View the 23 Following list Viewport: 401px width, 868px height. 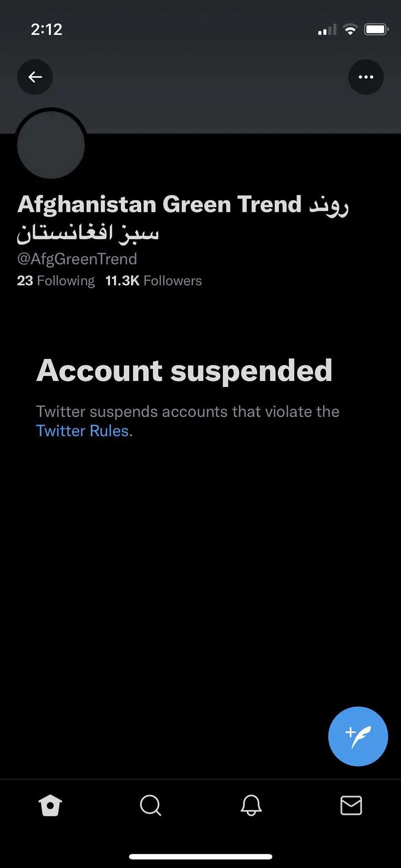point(56,281)
